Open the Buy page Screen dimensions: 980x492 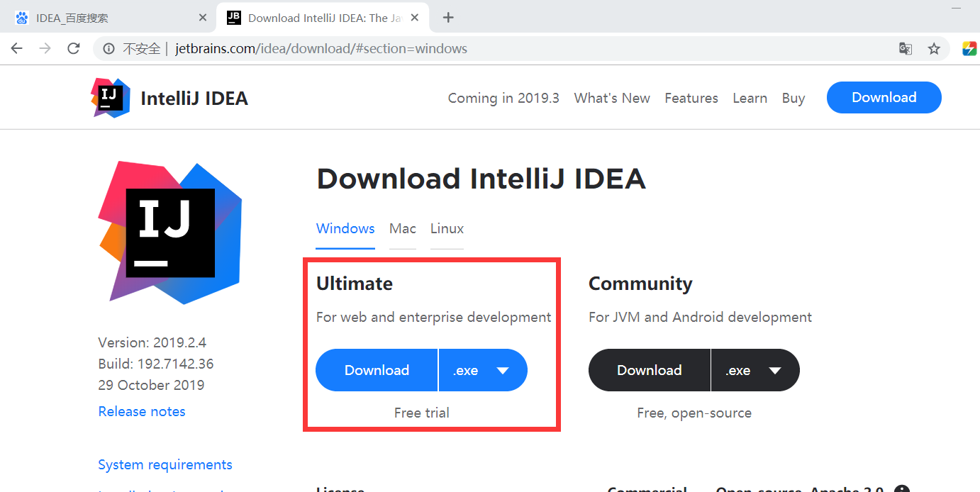(794, 98)
